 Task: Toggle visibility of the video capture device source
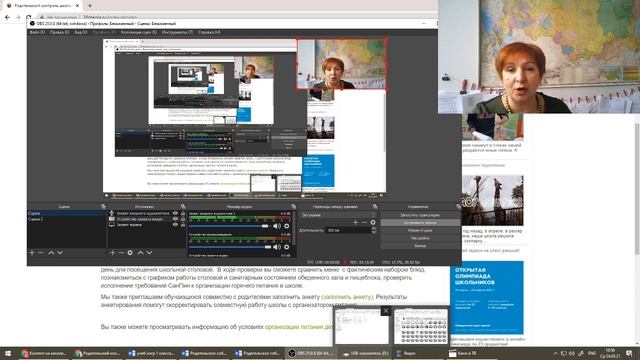[x=176, y=219]
